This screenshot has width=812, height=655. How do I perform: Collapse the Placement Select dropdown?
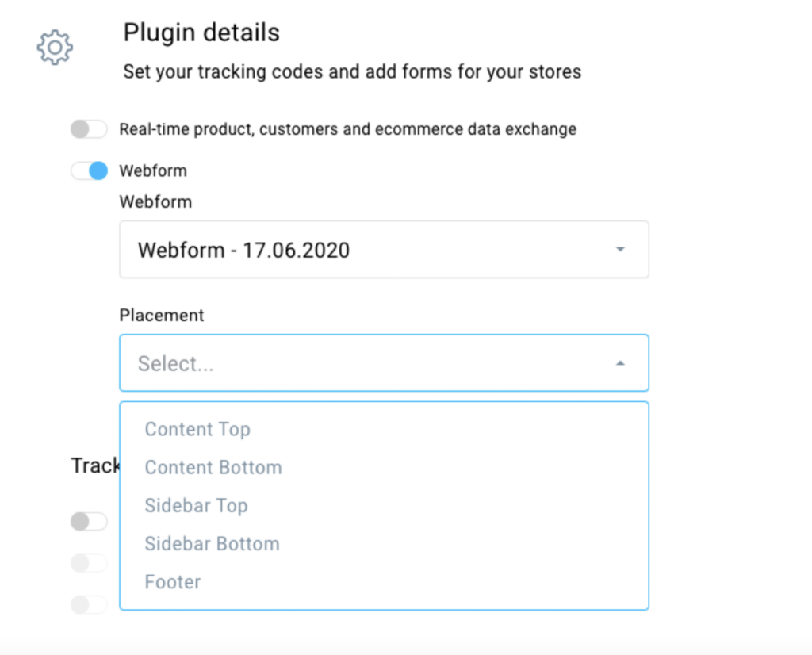tap(384, 363)
